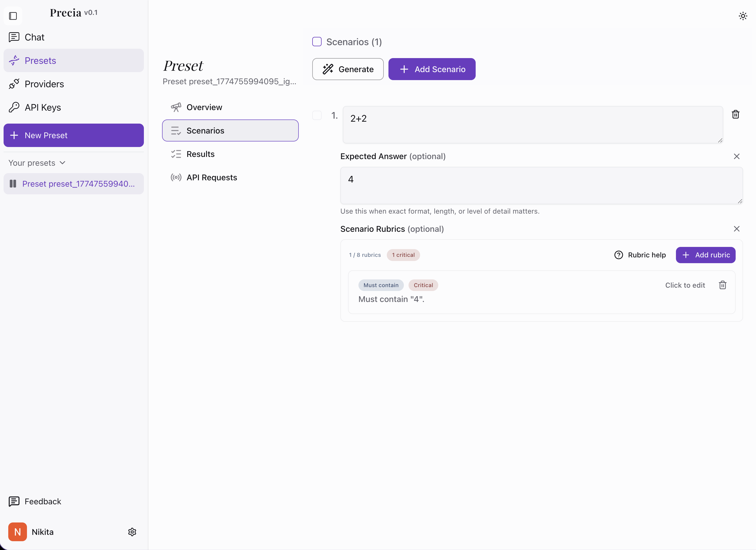Click the Add Scenario button
The width and height of the screenshot is (756, 550).
[432, 69]
